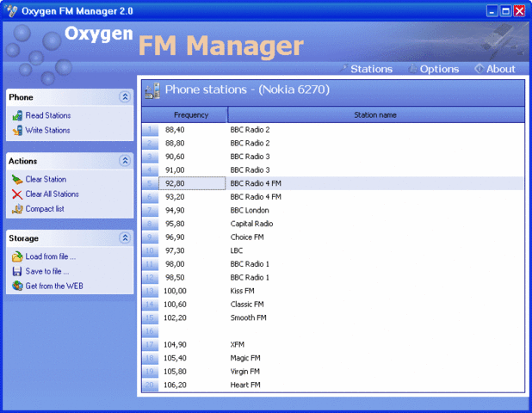Collapse the Storage panel

[125, 238]
